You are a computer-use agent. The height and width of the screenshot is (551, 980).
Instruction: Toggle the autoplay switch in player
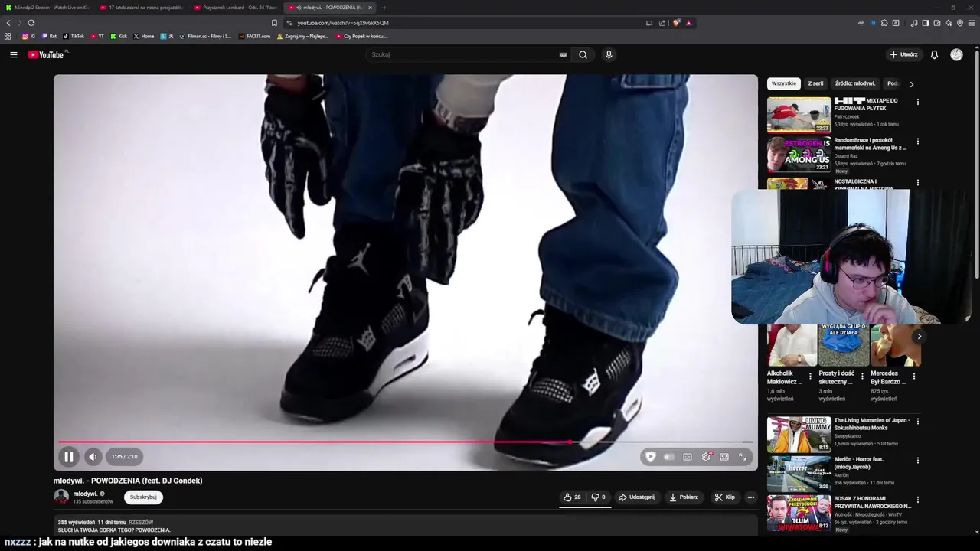669,457
